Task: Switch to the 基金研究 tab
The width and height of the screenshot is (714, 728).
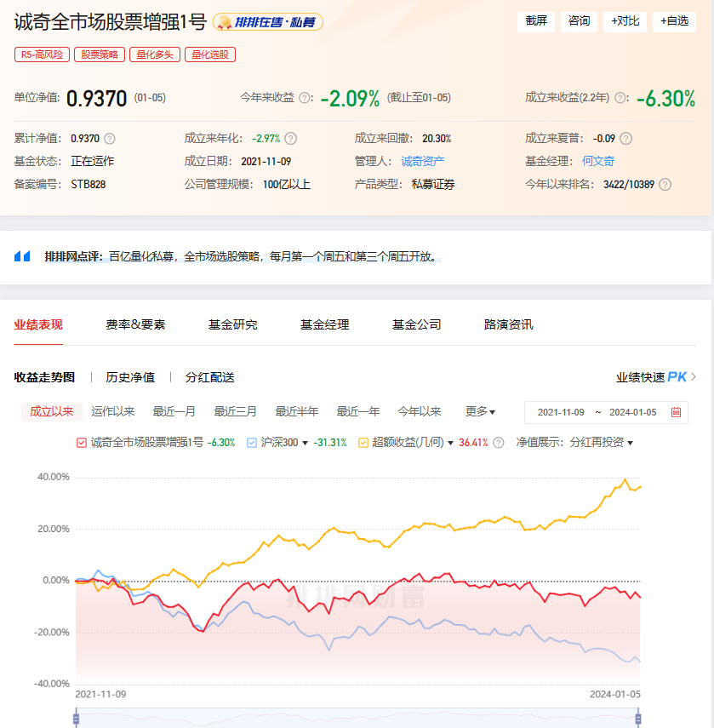Action: [233, 324]
